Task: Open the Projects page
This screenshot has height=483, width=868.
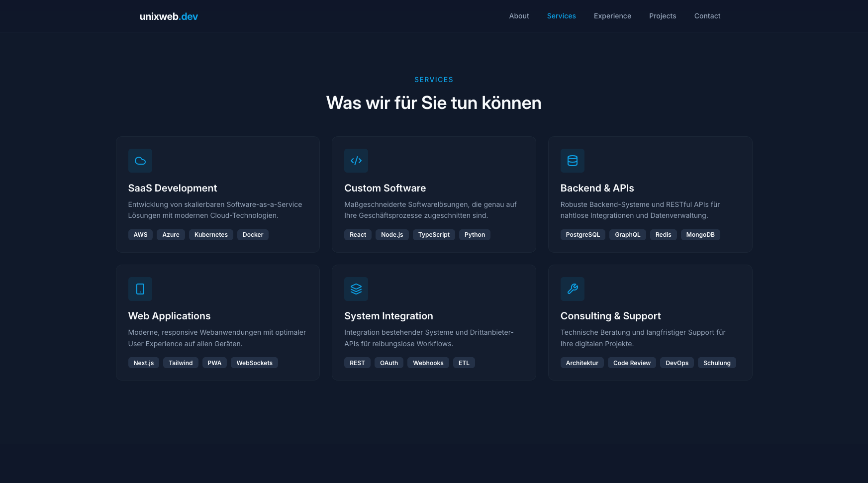Action: point(663,16)
